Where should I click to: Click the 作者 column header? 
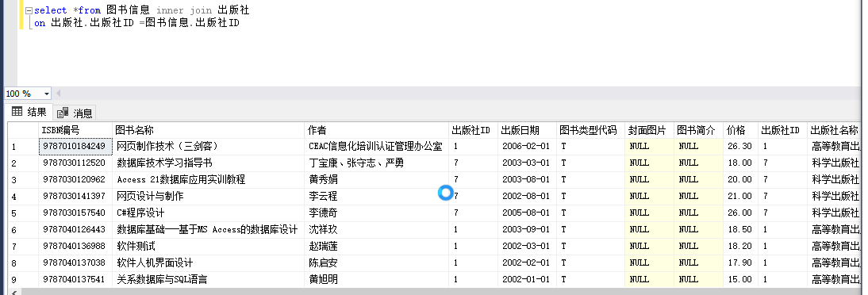376,131
